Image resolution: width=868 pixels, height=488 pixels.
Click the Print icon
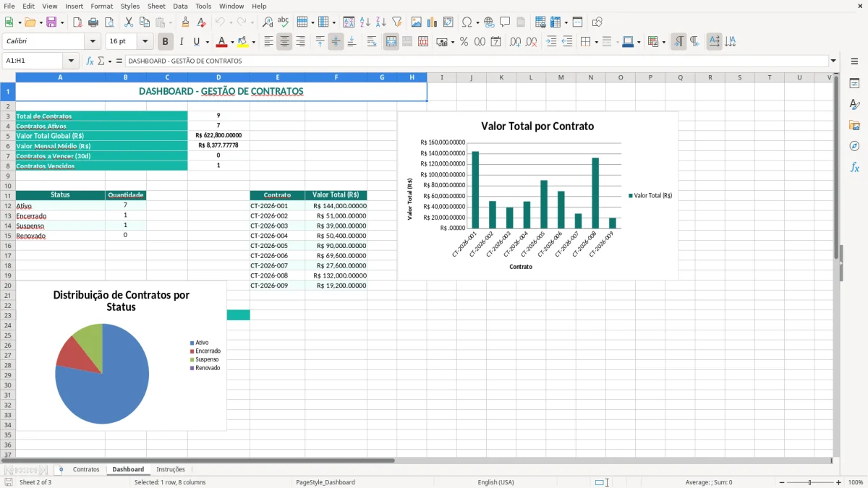(93, 22)
